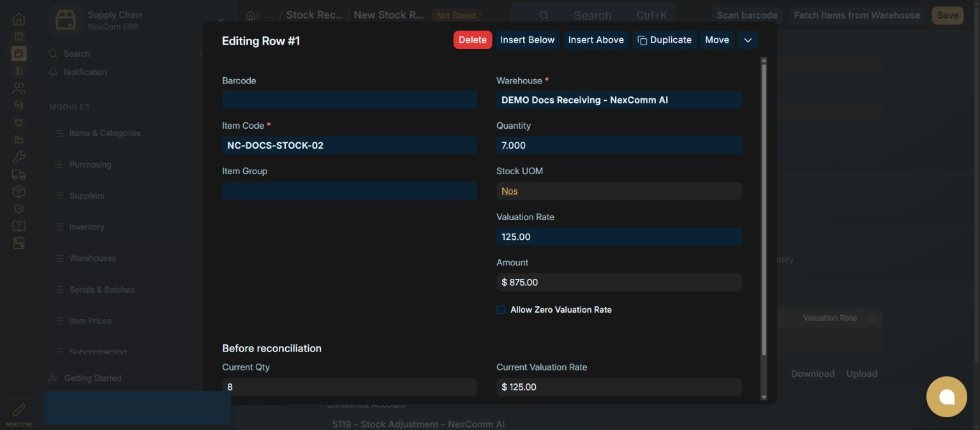Click the NEXCOM pencil edit icon
The width and height of the screenshot is (980, 430).
19,410
